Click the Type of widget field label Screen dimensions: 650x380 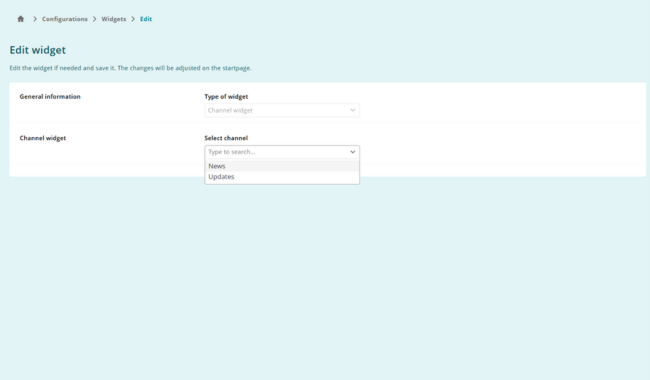226,97
